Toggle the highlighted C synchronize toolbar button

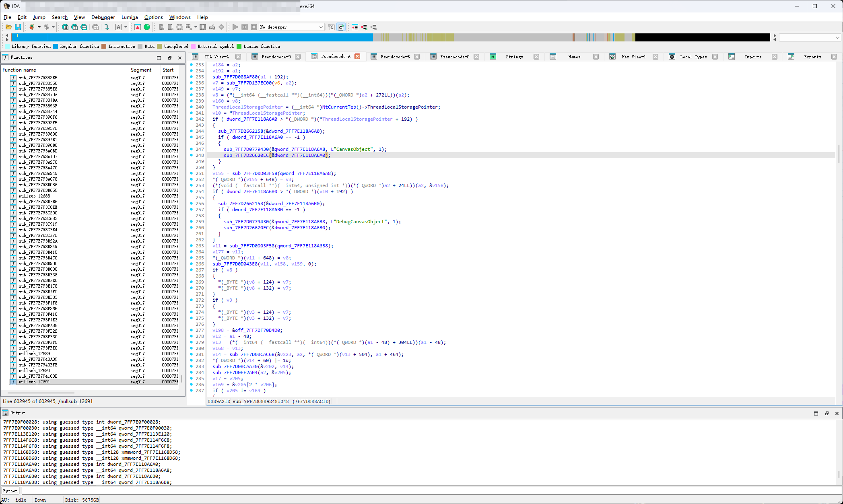[341, 27]
